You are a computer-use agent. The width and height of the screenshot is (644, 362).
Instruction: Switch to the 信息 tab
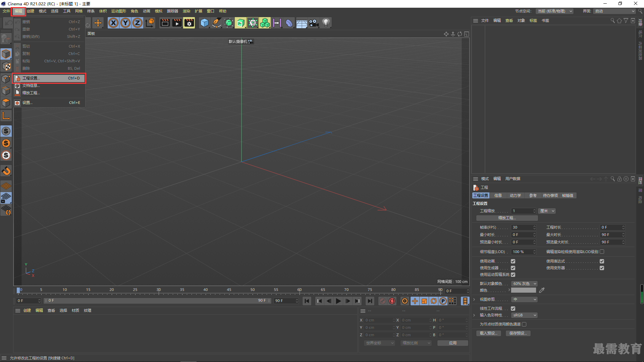pyautogui.click(x=498, y=196)
